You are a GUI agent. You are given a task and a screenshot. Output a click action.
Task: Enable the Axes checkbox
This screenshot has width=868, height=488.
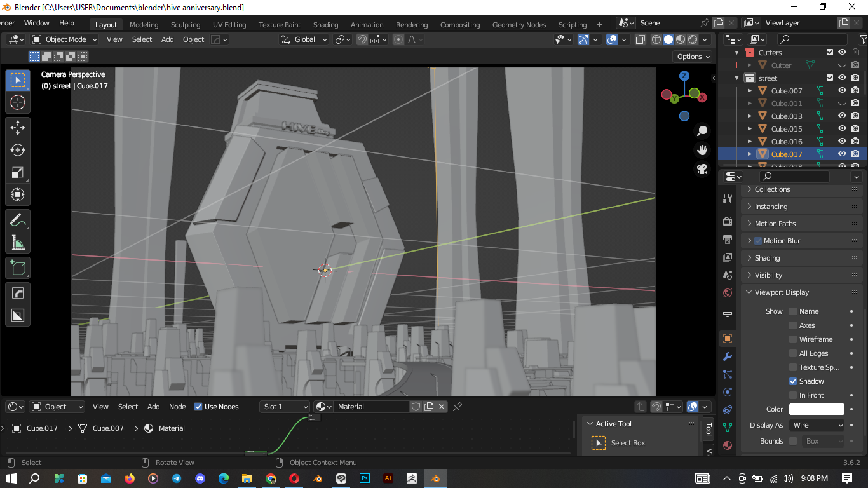tap(793, 325)
